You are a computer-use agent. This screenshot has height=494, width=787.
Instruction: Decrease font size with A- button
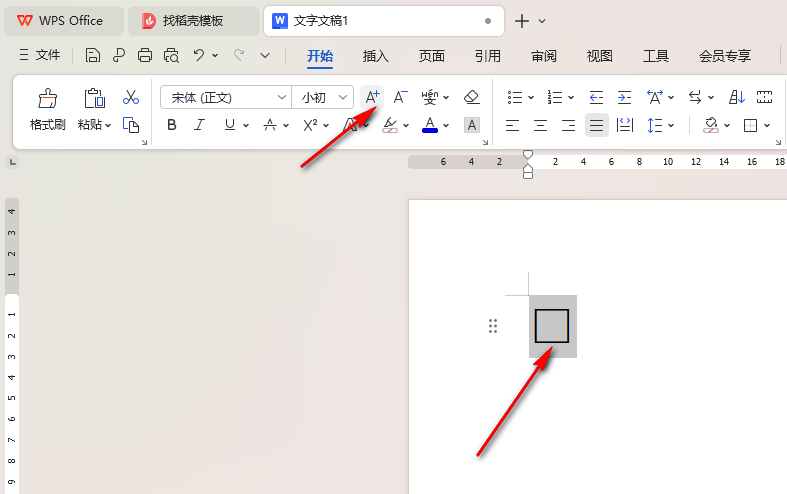click(400, 97)
